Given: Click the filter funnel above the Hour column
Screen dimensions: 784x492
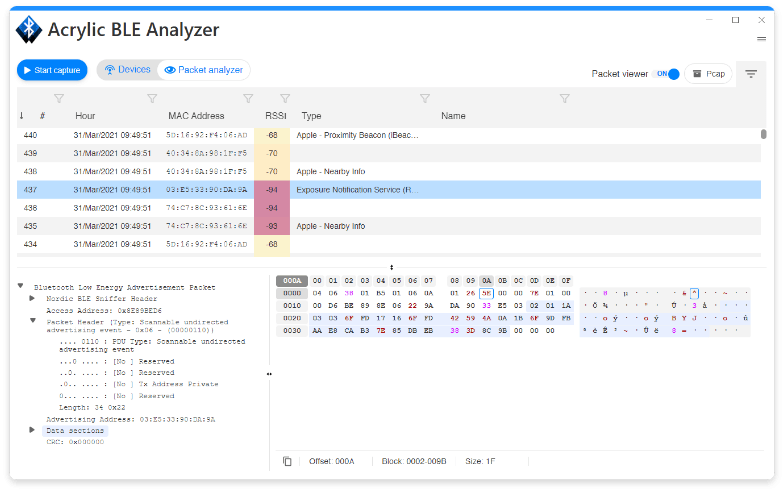Looking at the screenshot, I should (x=152, y=98).
